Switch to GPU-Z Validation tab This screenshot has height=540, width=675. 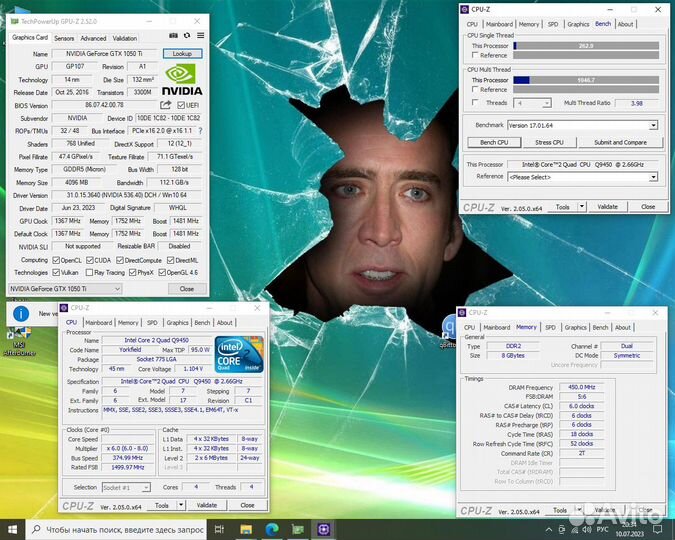pyautogui.click(x=125, y=38)
